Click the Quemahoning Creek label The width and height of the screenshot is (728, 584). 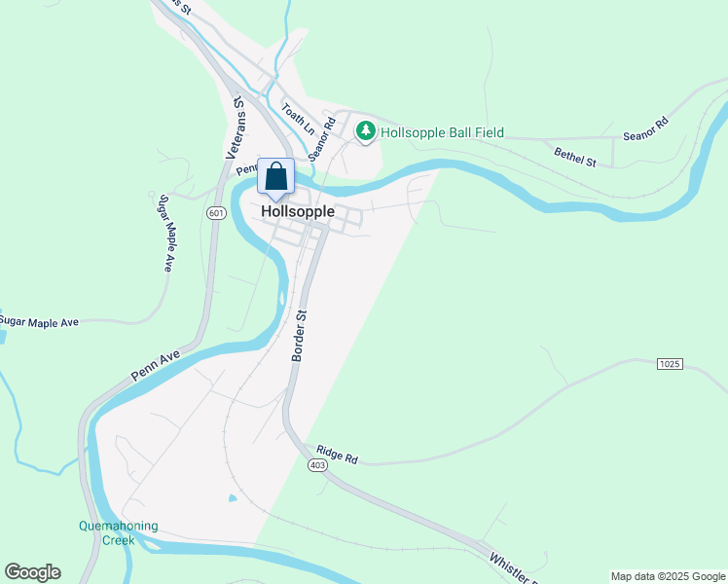[x=119, y=533]
